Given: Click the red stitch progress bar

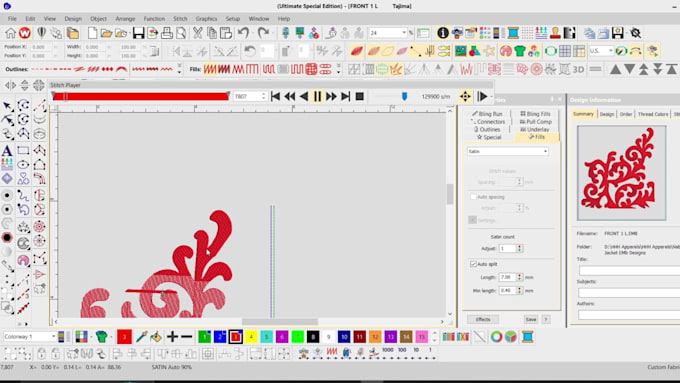Looking at the screenshot, I should (x=141, y=96).
